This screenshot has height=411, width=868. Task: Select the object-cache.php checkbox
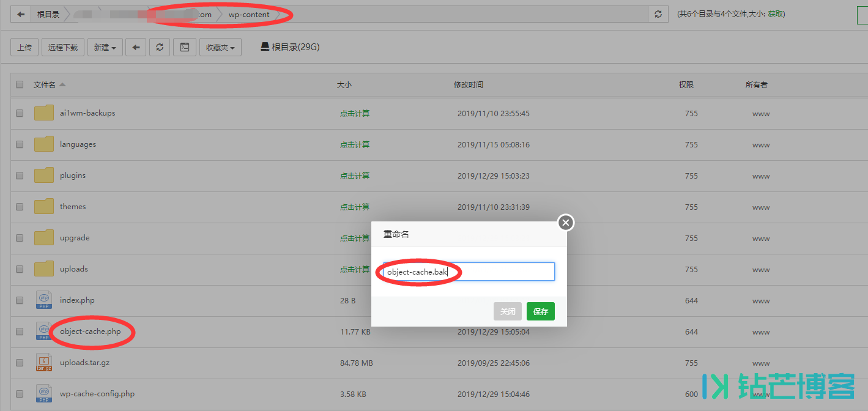(20, 331)
